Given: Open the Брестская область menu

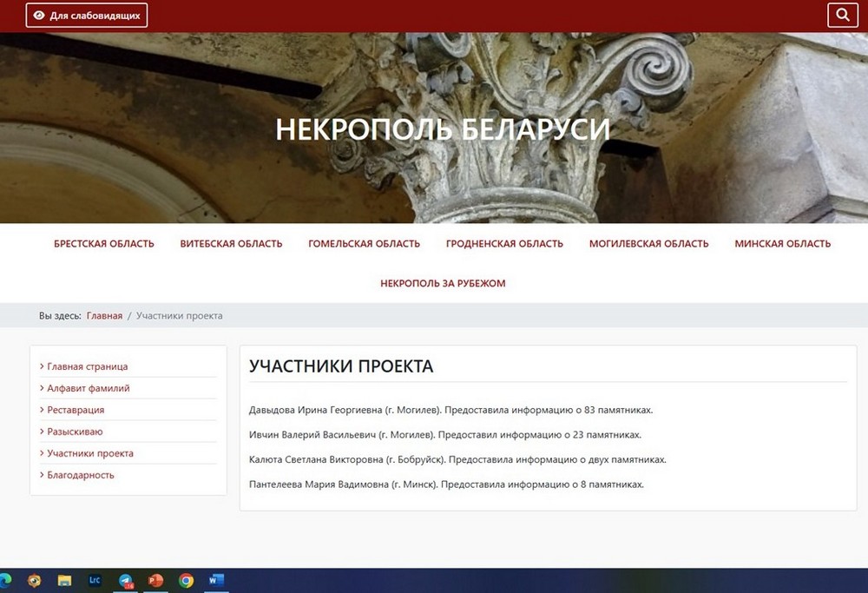Looking at the screenshot, I should (104, 244).
